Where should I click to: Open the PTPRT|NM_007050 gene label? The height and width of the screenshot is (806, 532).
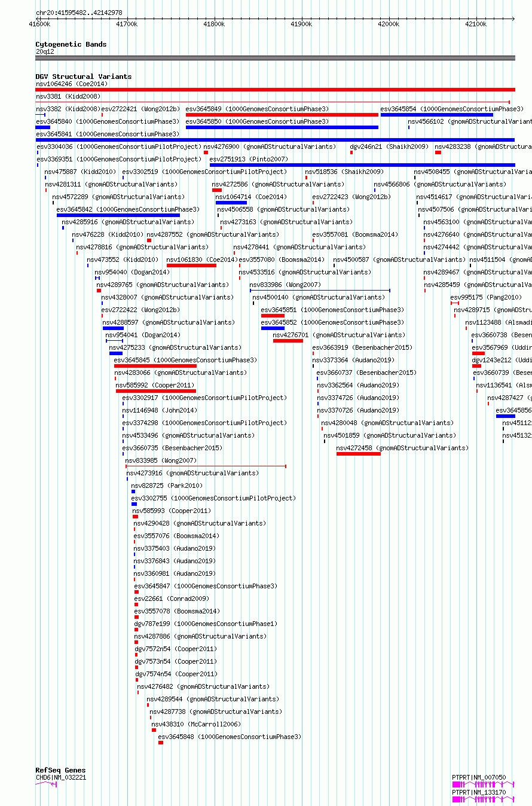point(479,777)
